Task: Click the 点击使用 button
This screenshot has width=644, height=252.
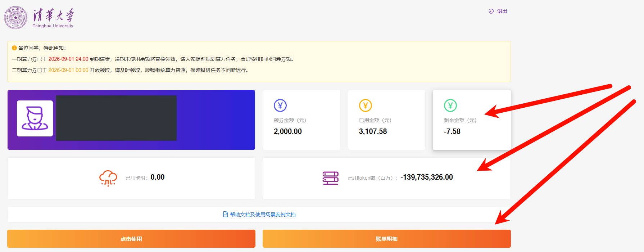Action: (x=131, y=239)
